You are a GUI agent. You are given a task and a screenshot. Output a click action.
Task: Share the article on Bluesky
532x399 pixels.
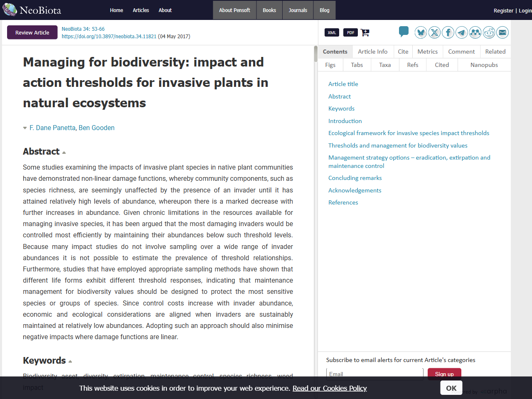[420, 32]
